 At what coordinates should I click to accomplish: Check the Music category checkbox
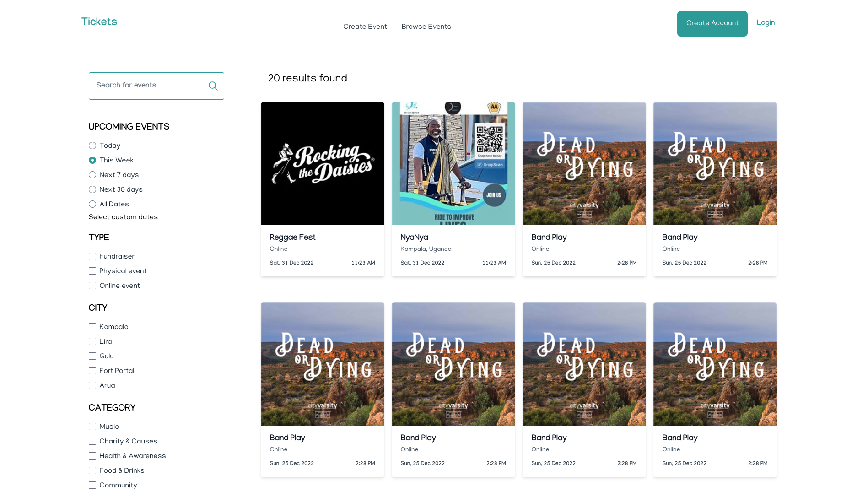point(92,427)
